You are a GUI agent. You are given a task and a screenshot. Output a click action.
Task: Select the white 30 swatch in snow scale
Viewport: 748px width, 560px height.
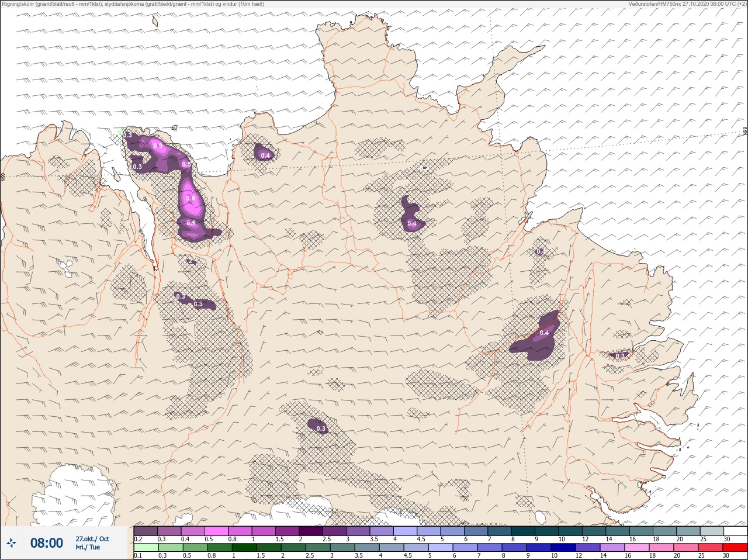736,531
